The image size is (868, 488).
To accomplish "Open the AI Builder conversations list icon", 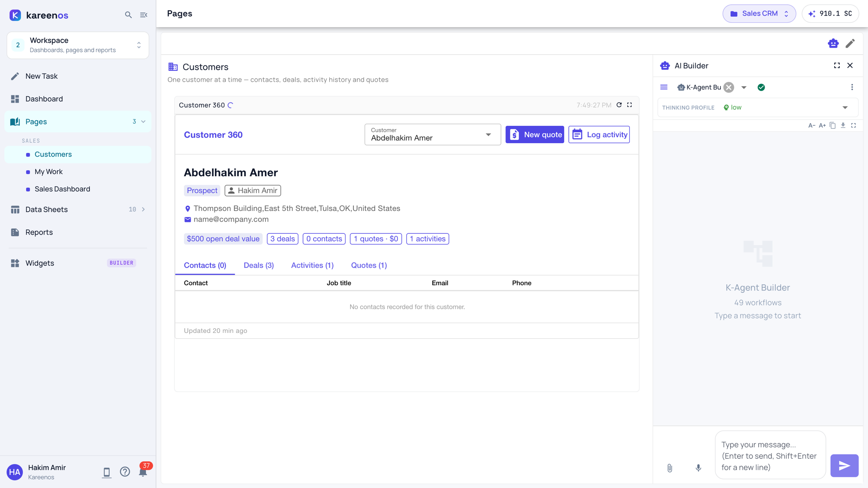I will click(x=664, y=87).
